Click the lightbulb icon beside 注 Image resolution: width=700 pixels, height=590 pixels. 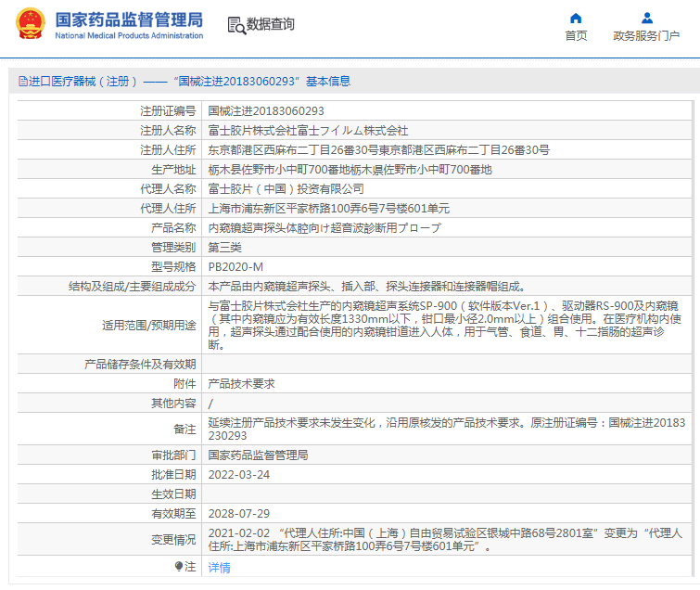click(x=179, y=566)
